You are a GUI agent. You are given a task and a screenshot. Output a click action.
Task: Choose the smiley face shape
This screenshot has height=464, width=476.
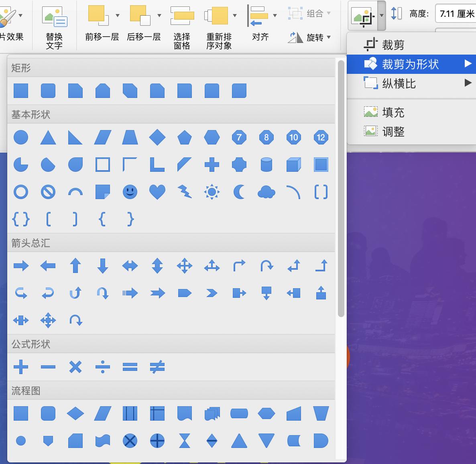click(130, 192)
